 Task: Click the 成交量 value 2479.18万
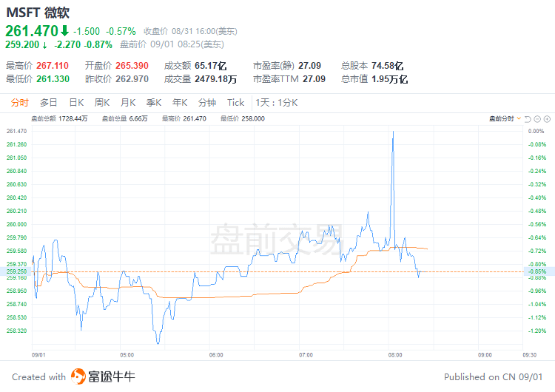pos(215,78)
